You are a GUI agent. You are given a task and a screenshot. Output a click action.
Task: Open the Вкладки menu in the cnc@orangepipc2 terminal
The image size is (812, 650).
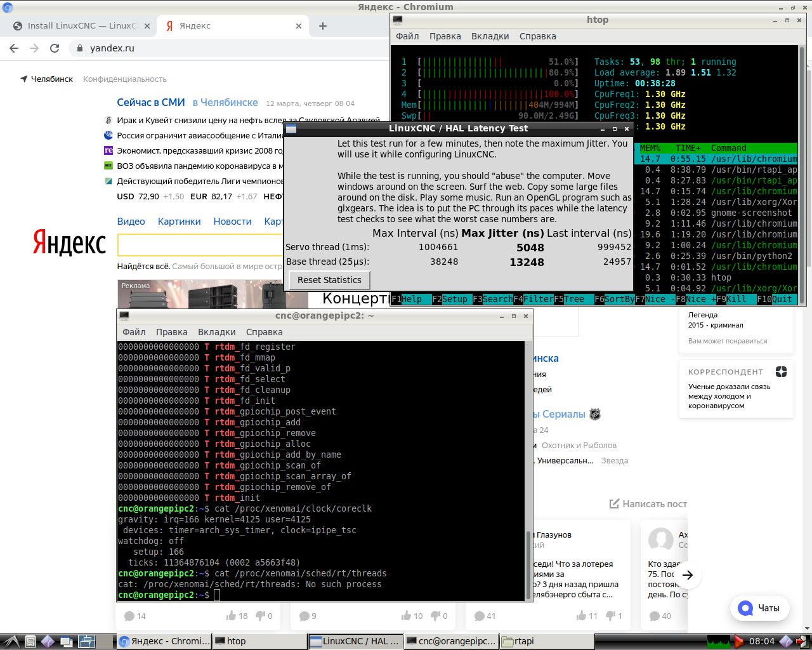click(x=216, y=332)
